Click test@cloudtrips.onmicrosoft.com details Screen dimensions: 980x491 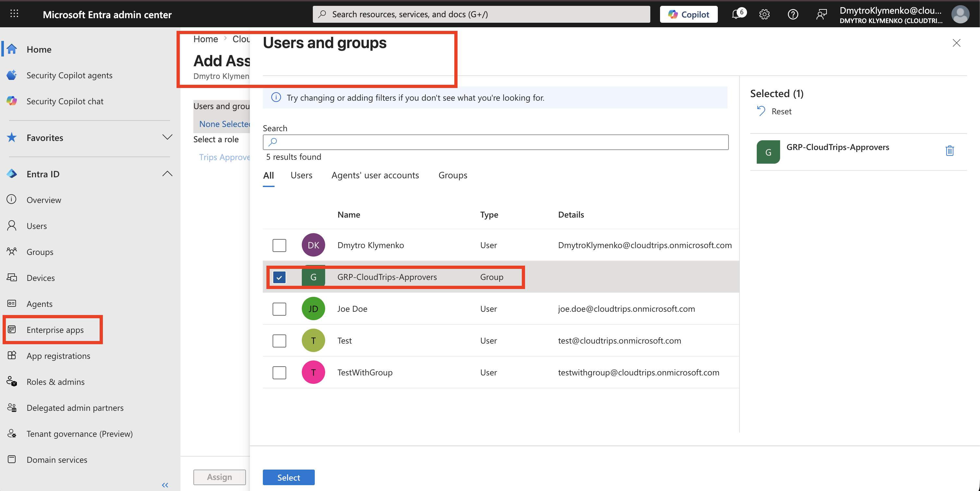619,341
